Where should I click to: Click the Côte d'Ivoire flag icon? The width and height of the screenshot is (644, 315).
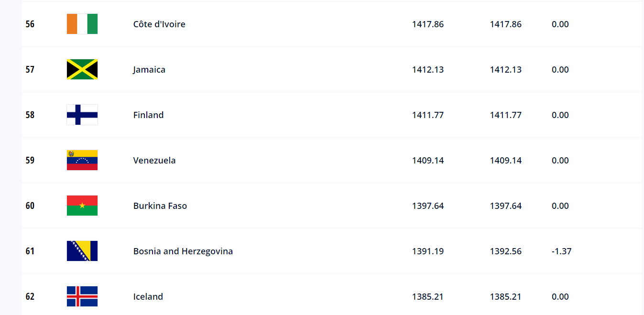click(x=82, y=24)
